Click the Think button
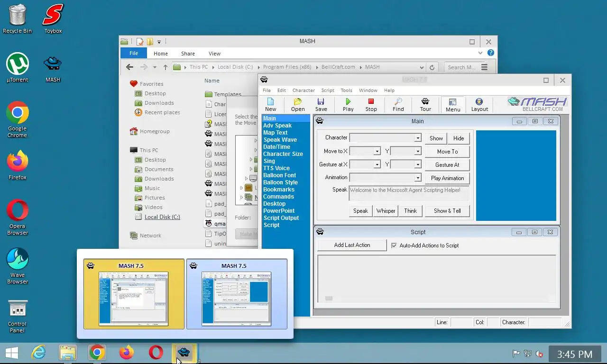Screen dimensions: 607x364 pyautogui.click(x=411, y=211)
